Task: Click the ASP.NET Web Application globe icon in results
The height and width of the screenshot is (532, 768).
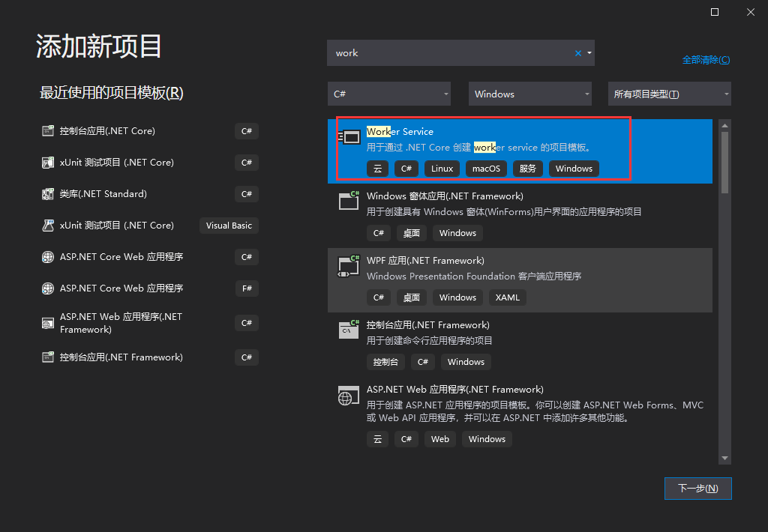Action: pyautogui.click(x=348, y=396)
